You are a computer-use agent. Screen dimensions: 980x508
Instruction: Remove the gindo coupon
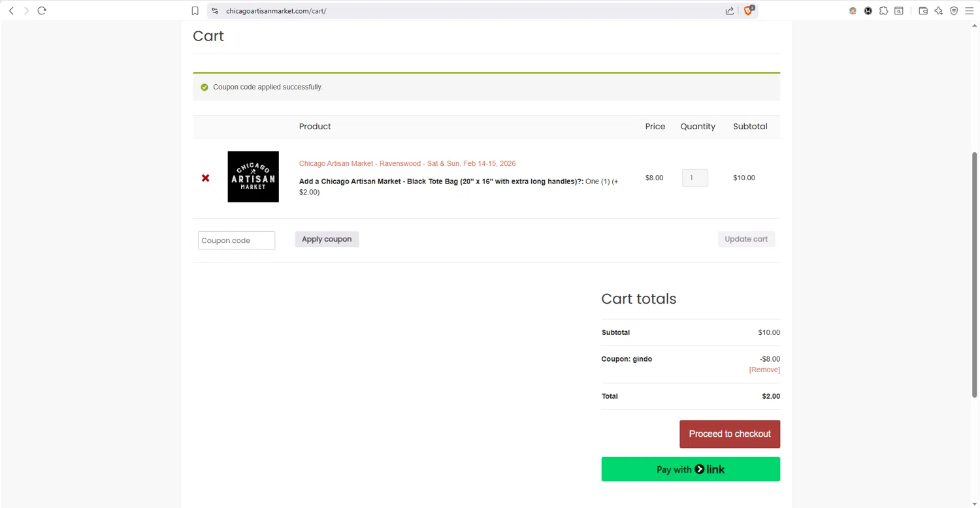[x=764, y=370]
